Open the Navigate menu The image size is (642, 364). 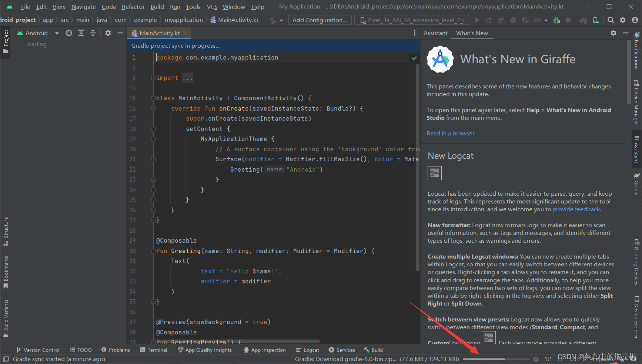(x=84, y=7)
